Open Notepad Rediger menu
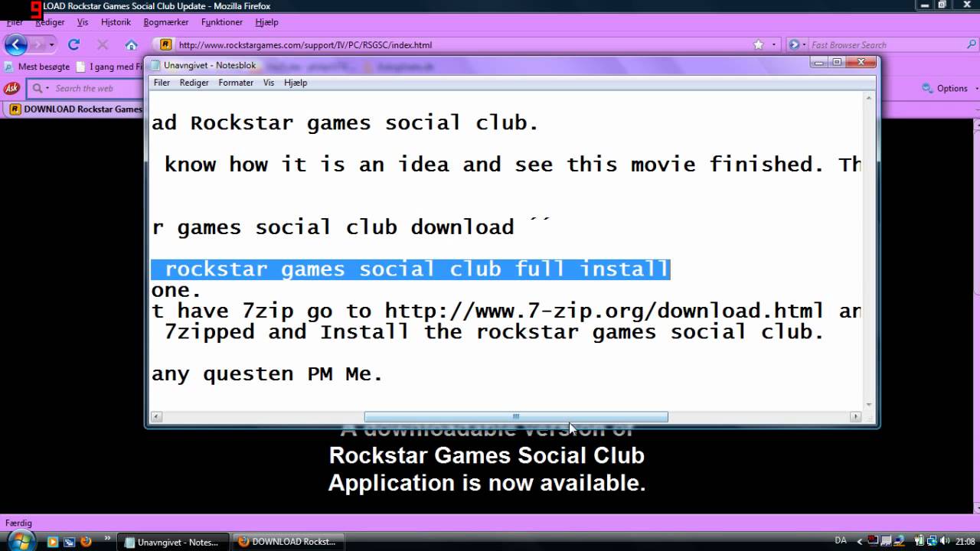Image resolution: width=980 pixels, height=551 pixels. pos(194,83)
